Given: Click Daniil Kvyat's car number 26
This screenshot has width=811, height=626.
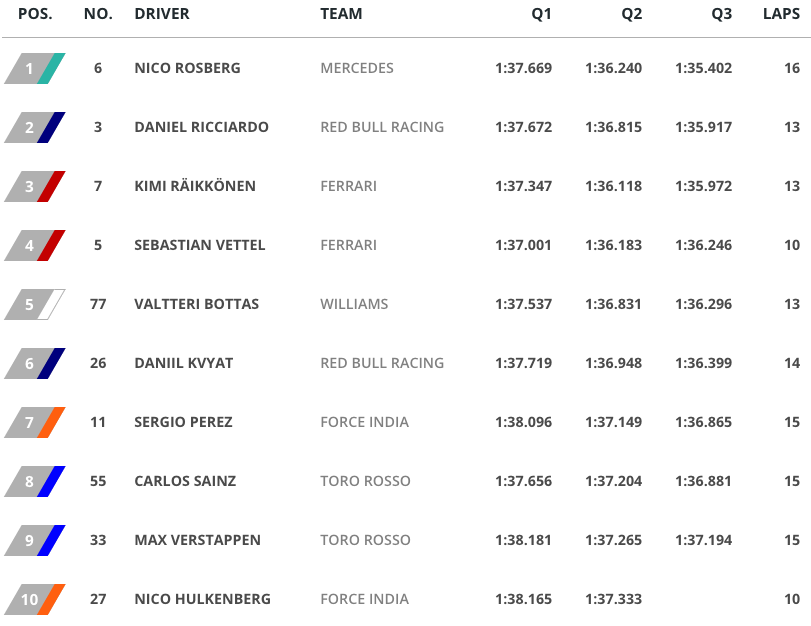Looking at the screenshot, I should [98, 364].
